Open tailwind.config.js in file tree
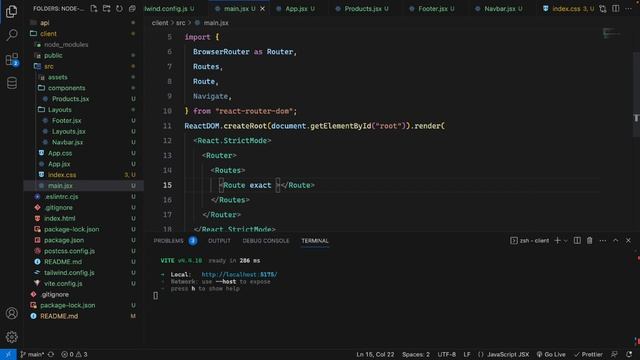This screenshot has width=640, height=360. click(69, 273)
